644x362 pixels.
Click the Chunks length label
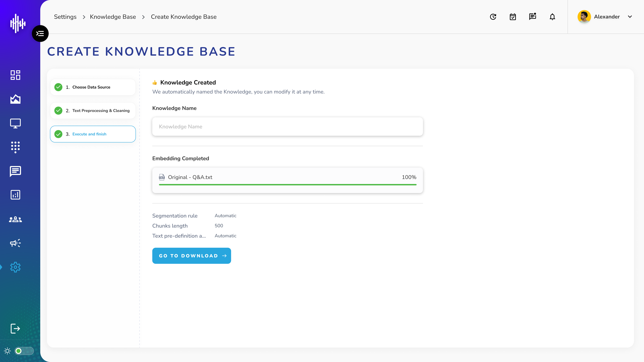tap(170, 226)
